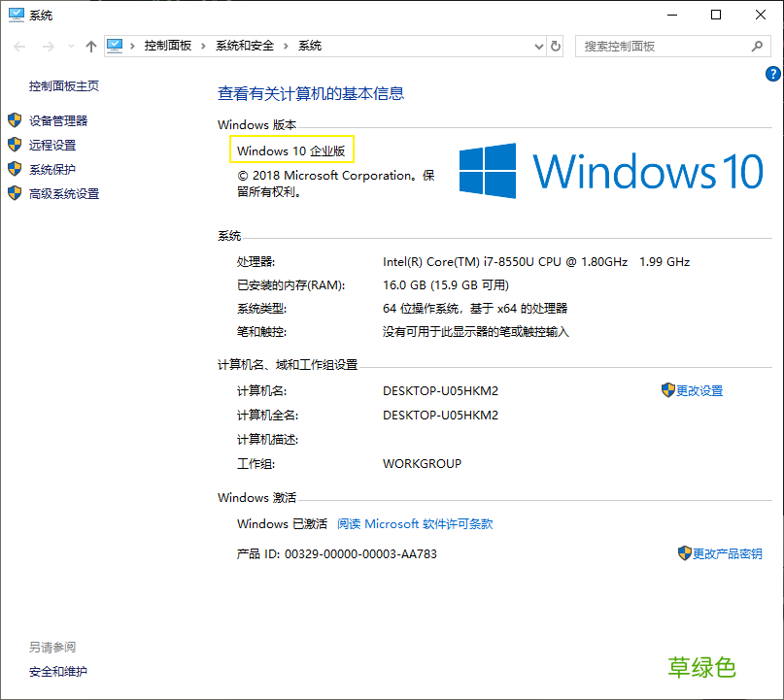Open 高级系统设置 link
This screenshot has height=700, width=784.
pyautogui.click(x=64, y=193)
